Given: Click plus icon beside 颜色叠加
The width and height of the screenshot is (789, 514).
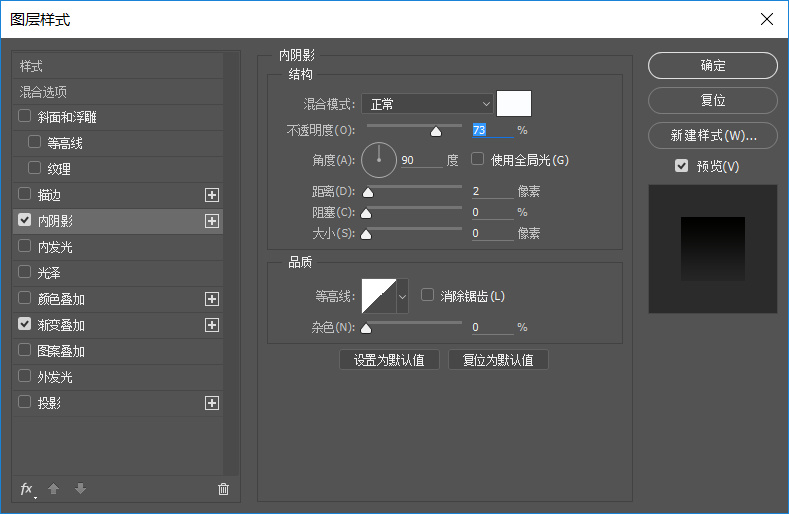Looking at the screenshot, I should [x=211, y=299].
